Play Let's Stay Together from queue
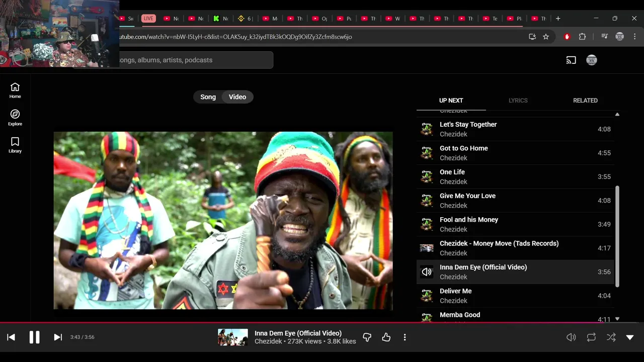644x362 pixels. (515, 129)
